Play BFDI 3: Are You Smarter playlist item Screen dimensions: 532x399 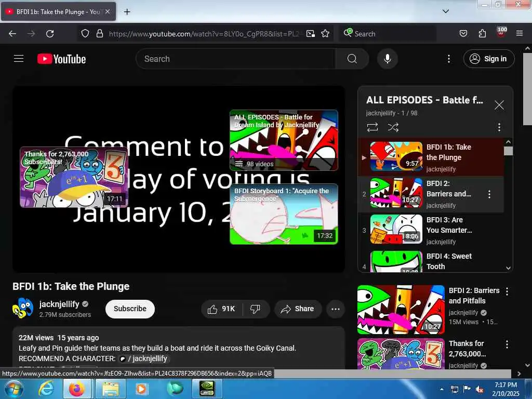tap(431, 230)
